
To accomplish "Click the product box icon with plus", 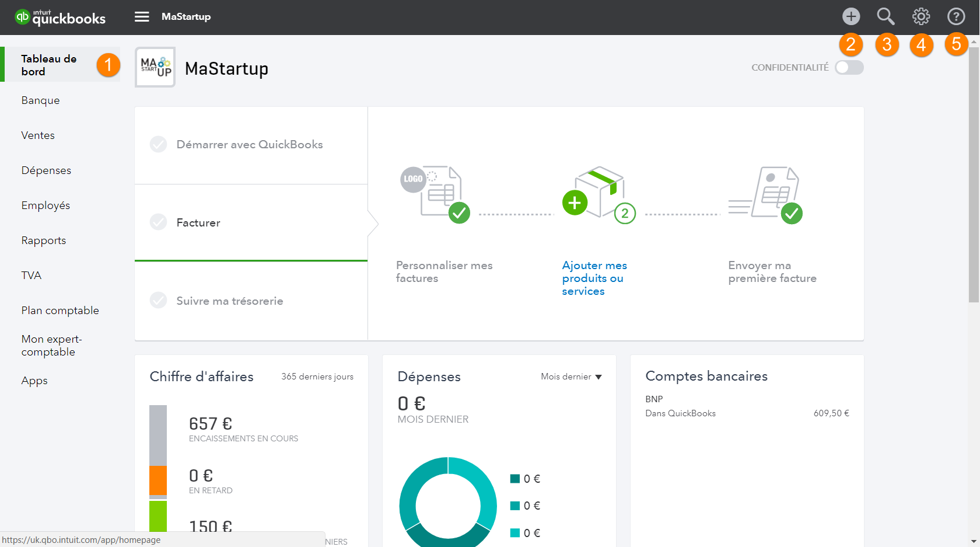I will [x=598, y=194].
